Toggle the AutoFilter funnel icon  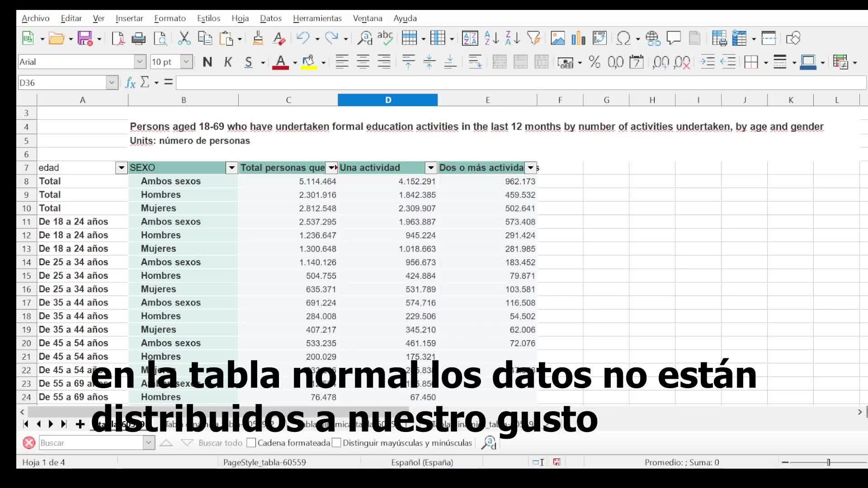pyautogui.click(x=534, y=38)
